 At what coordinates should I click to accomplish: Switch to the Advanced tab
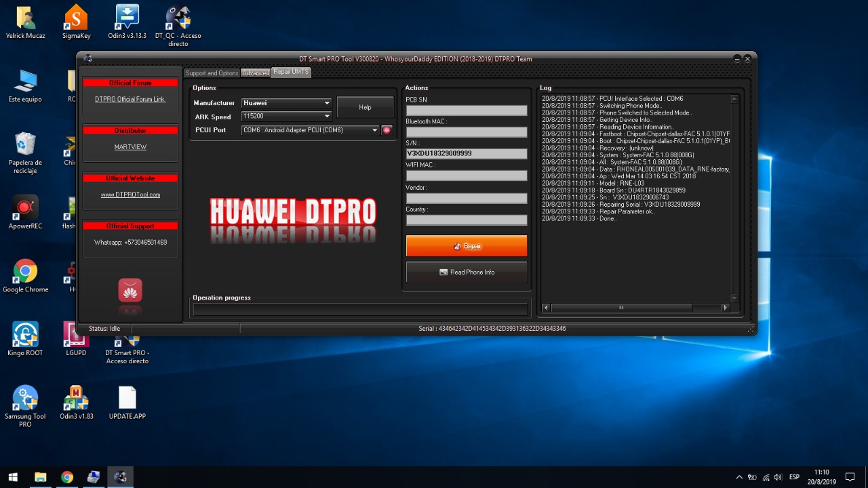pyautogui.click(x=256, y=73)
